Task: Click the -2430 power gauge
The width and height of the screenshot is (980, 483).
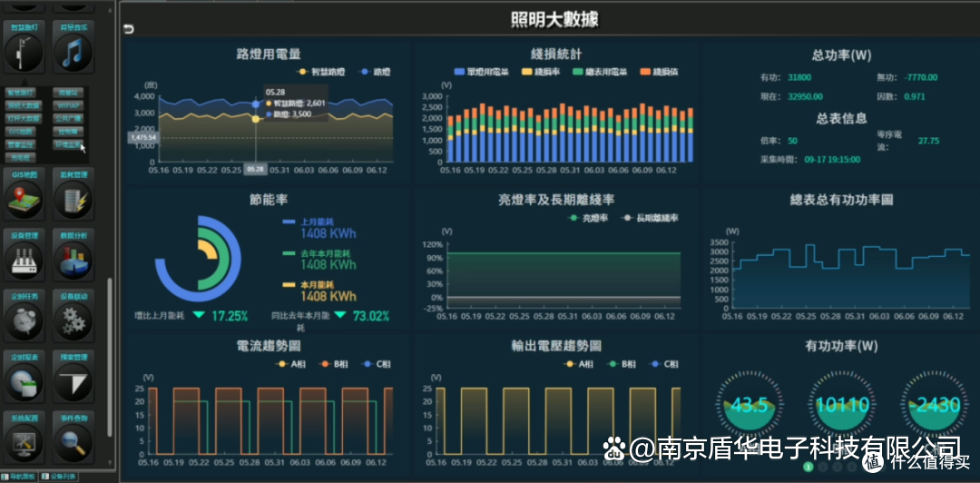Action: coord(935,405)
